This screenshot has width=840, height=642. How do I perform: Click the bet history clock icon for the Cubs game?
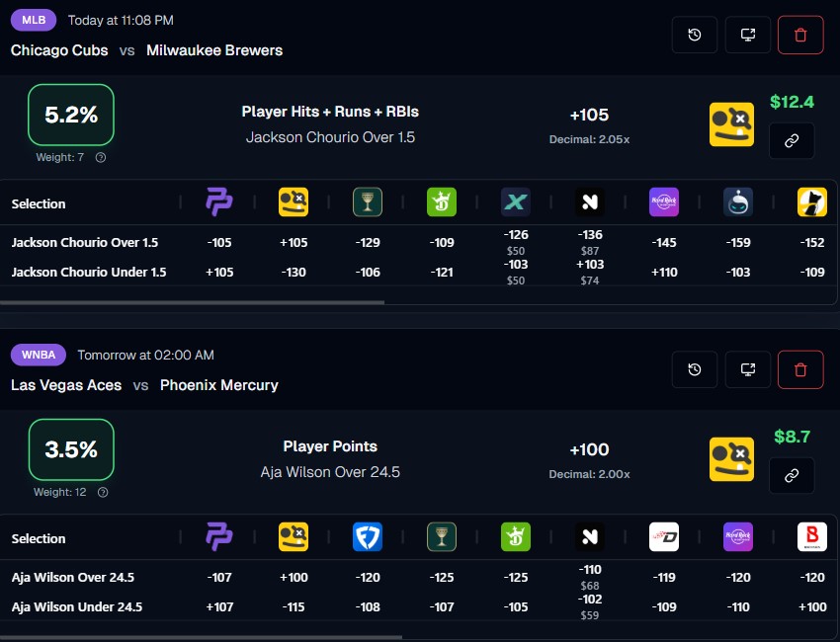694,34
